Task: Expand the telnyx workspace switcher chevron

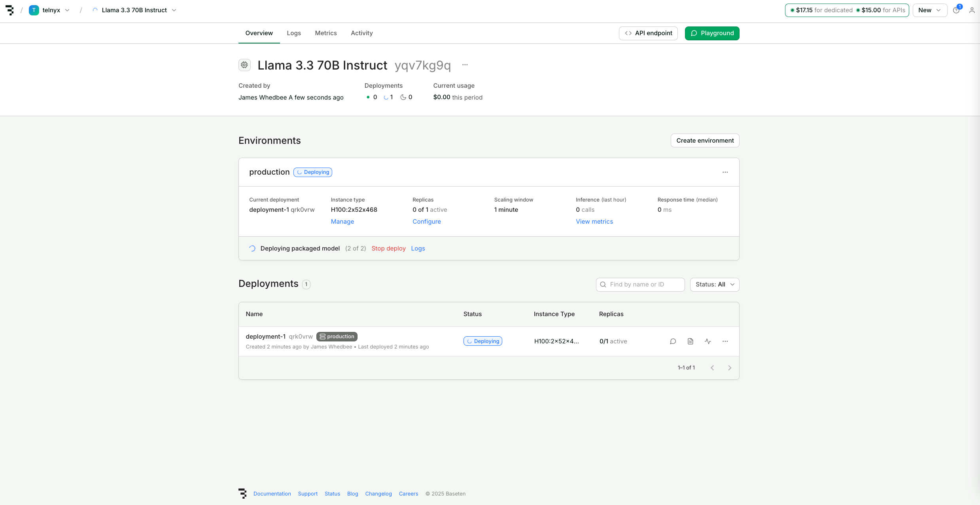Action: pyautogui.click(x=67, y=10)
